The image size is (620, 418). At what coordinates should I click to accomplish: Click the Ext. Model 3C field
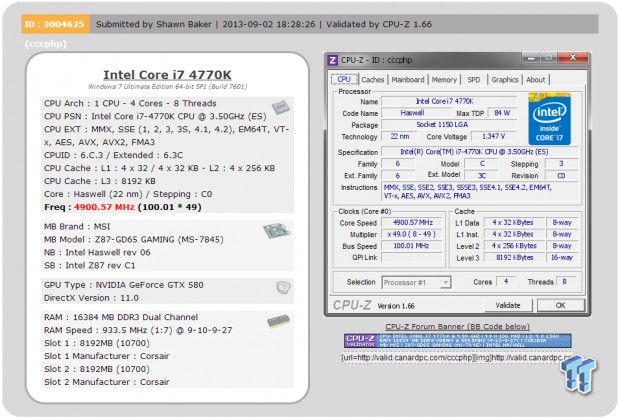[482, 176]
